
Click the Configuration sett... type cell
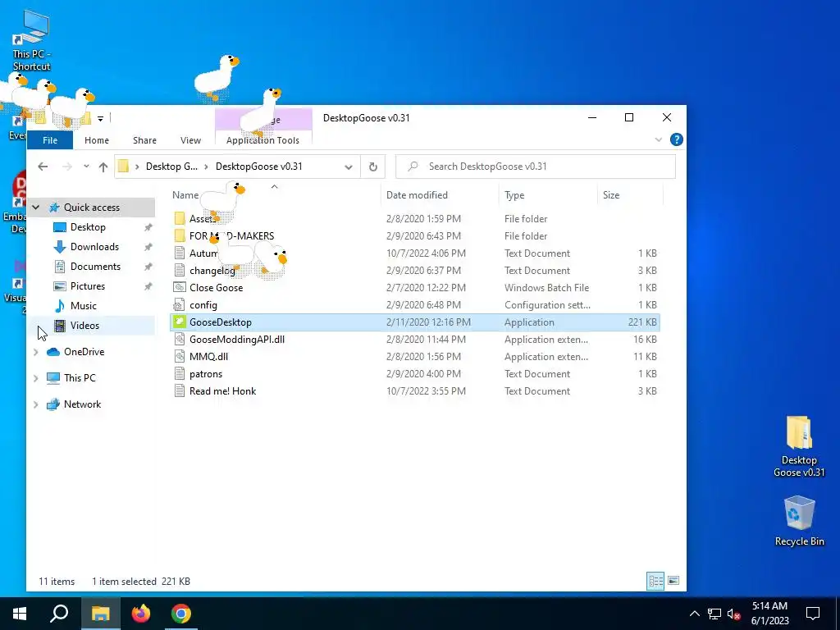(x=547, y=305)
